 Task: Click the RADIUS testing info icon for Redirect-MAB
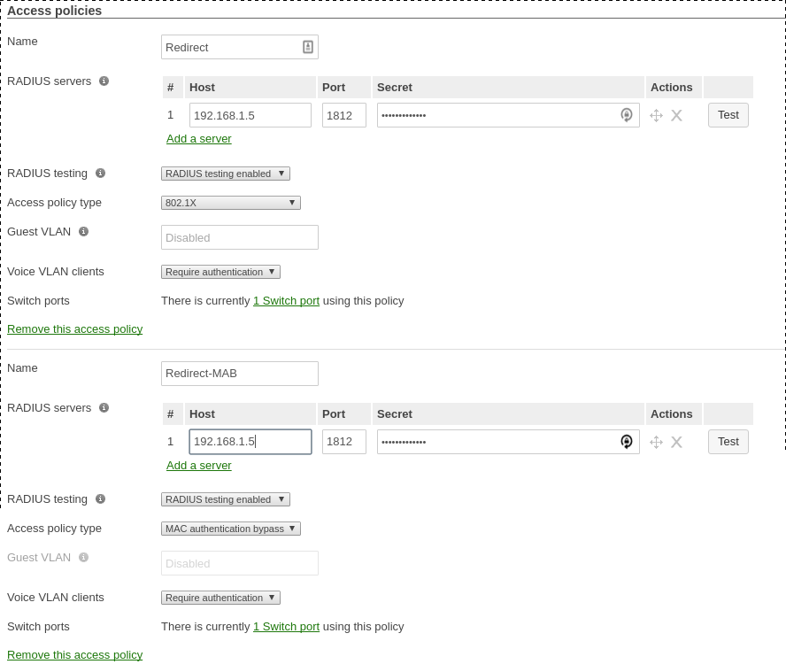tap(100, 499)
